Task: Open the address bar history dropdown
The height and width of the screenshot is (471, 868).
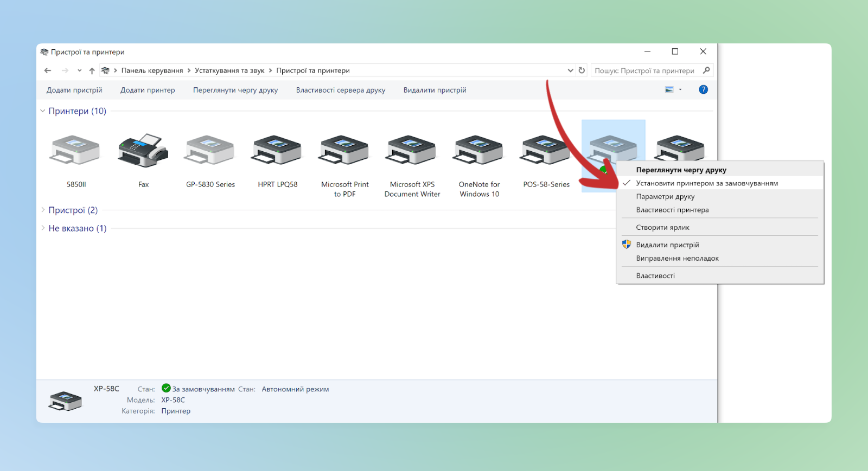Action: [570, 70]
